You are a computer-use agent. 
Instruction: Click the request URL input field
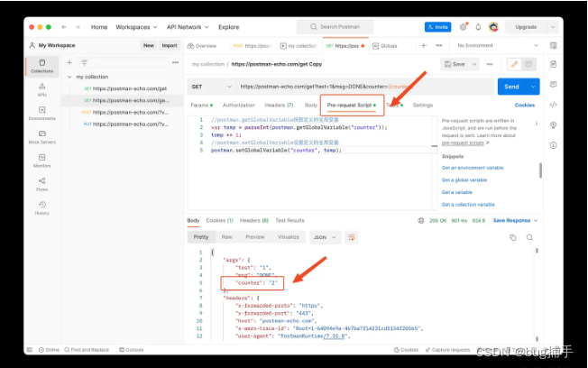pos(365,87)
